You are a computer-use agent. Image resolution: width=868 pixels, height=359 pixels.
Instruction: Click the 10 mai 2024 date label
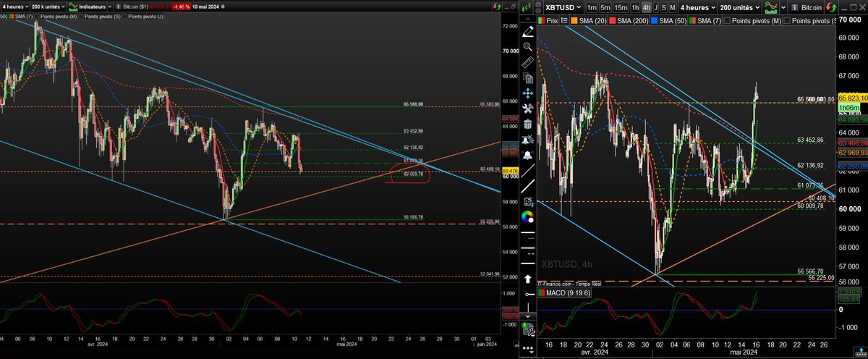(205, 7)
